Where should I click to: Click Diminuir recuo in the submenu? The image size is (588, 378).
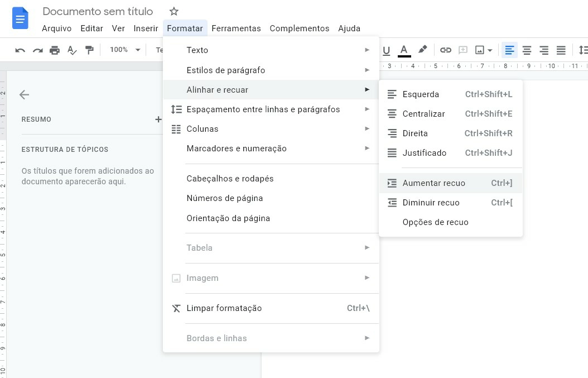click(451, 203)
